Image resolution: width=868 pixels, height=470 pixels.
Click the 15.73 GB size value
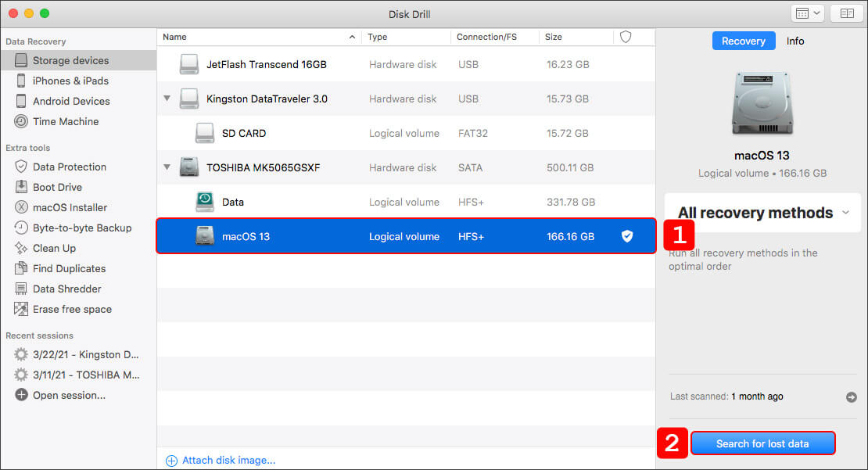tap(568, 99)
